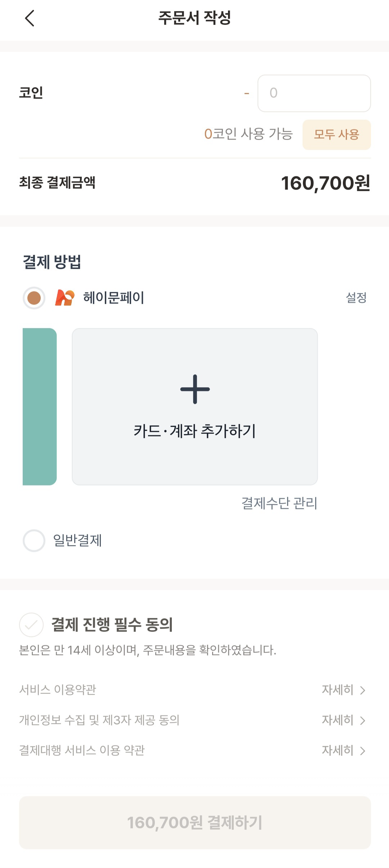Click 결제 진행 필수 동의 heading
Screen dimensions: 389x868
[x=112, y=625]
